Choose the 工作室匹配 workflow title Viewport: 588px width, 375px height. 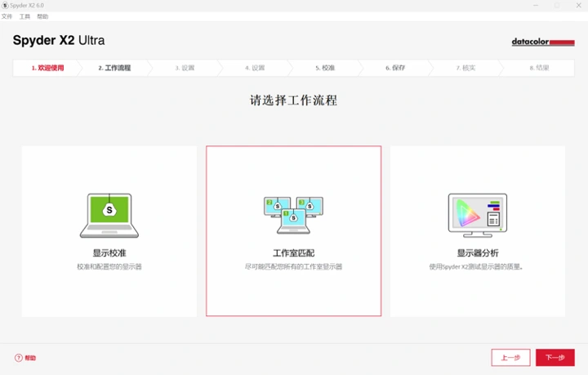click(294, 253)
